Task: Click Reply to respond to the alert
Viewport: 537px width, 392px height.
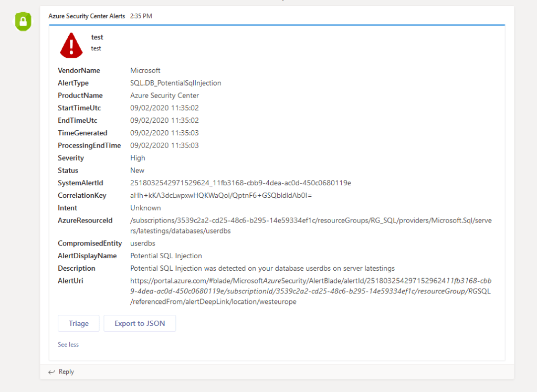Action: click(x=66, y=372)
